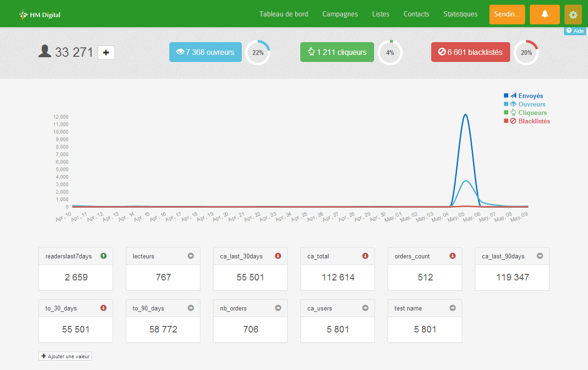588x370 pixels.
Task: Click the Ajouter une valeur button
Action: click(65, 356)
